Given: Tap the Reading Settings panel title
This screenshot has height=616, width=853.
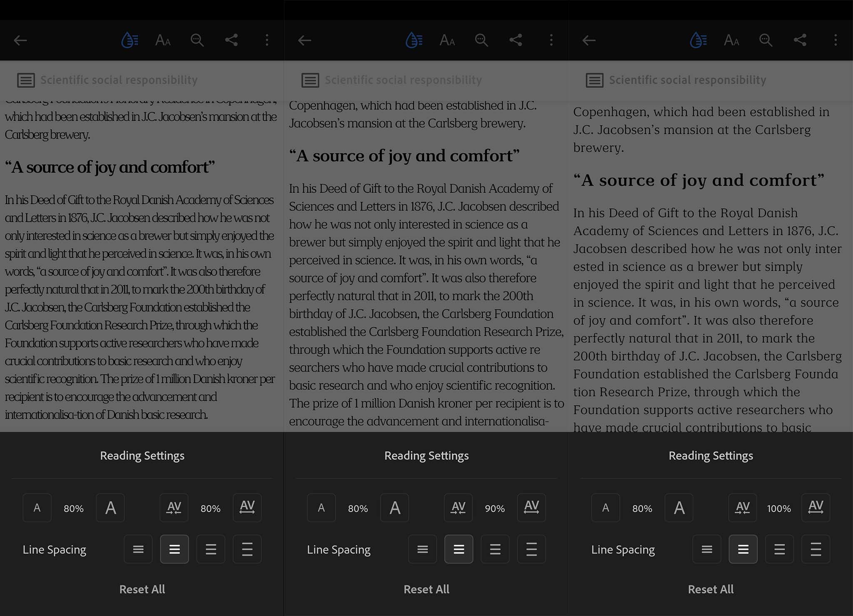Looking at the screenshot, I should [142, 455].
